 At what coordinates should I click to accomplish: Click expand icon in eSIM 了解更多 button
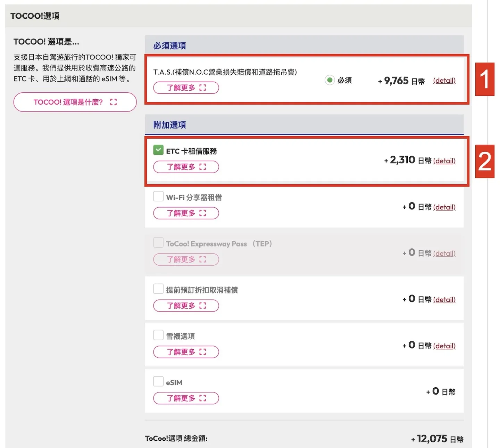203,398
